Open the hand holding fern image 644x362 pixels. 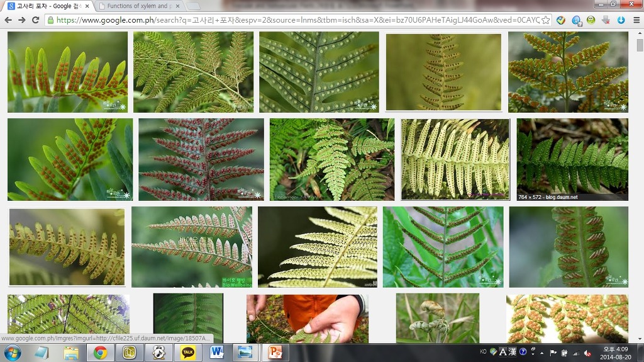point(307,319)
